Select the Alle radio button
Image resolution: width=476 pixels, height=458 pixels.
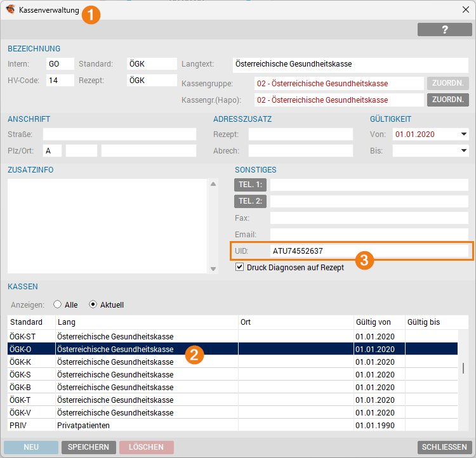pyautogui.click(x=58, y=304)
